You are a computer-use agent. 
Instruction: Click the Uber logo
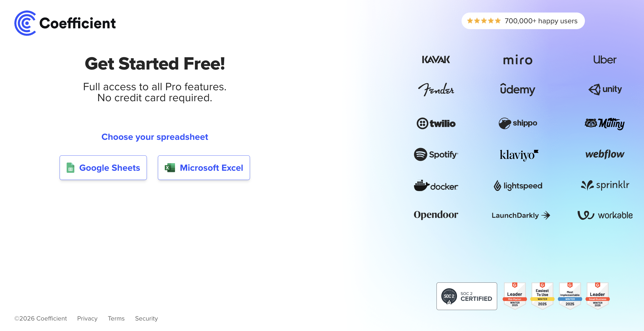point(605,60)
